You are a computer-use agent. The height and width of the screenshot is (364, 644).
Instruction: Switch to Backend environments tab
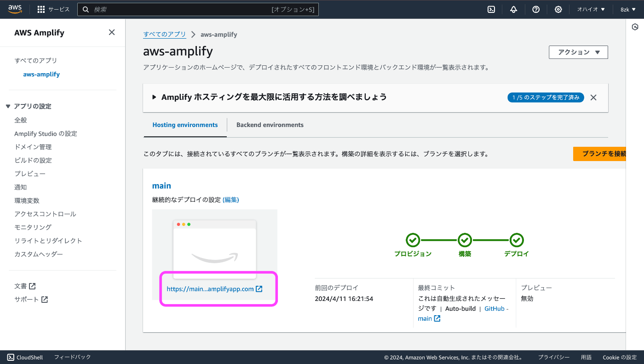[x=270, y=125]
